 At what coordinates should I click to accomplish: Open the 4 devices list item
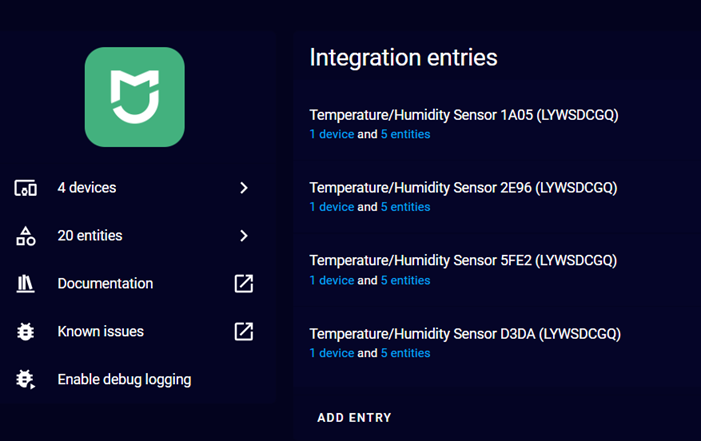coord(134,188)
